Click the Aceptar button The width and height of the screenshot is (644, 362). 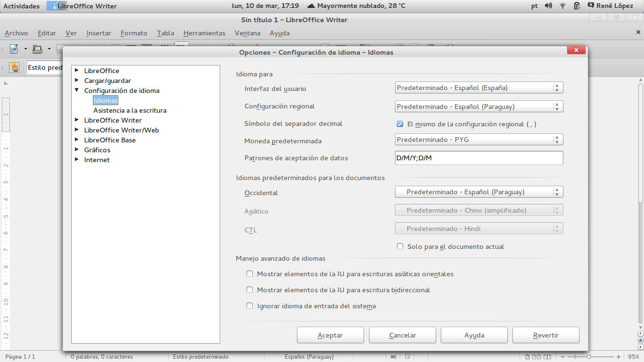pos(330,335)
